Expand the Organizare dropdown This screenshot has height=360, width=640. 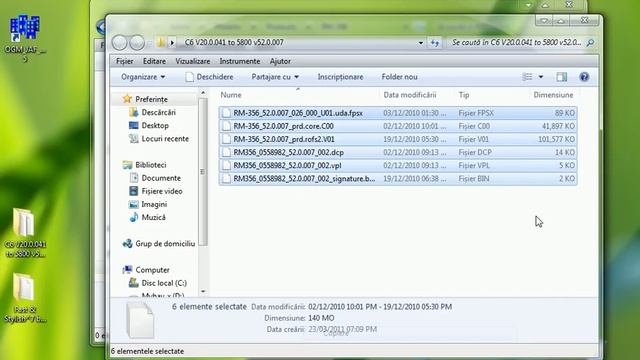pos(143,77)
